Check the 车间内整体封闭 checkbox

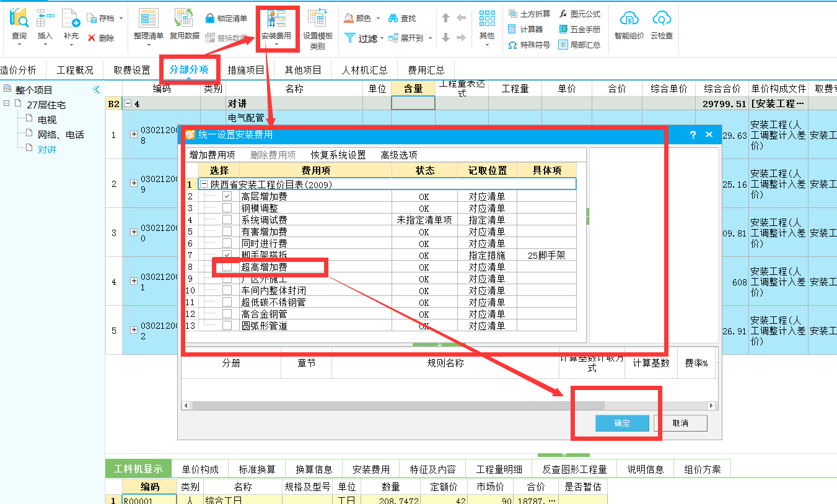(x=227, y=290)
